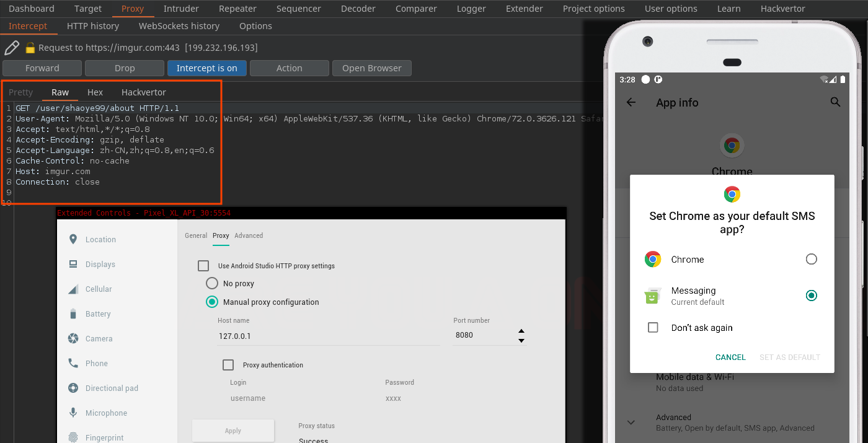Open the Project options tab
The height and width of the screenshot is (443, 868).
(x=593, y=9)
